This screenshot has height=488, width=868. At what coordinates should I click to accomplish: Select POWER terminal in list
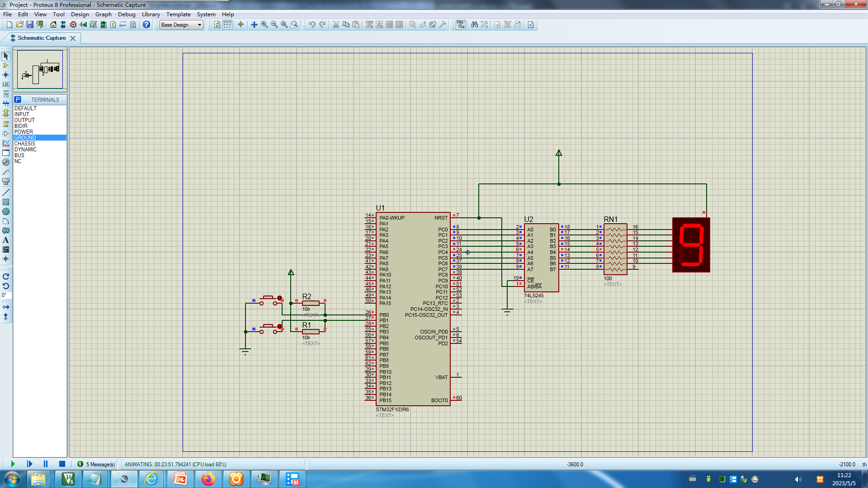(24, 132)
